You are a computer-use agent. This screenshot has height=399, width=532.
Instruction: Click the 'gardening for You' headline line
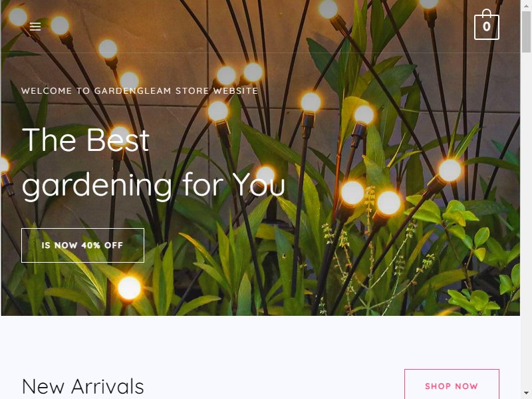click(x=154, y=186)
